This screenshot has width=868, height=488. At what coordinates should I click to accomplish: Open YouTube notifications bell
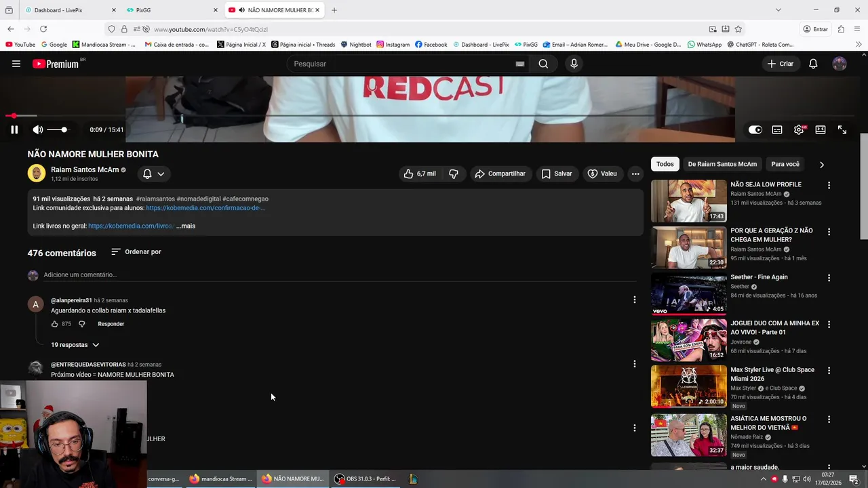pos(813,64)
